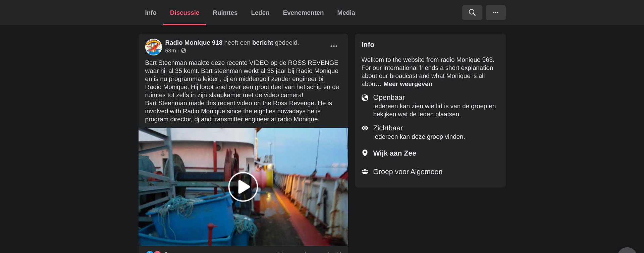The width and height of the screenshot is (644, 253).
Task: Click the Zichtbaar eye icon
Action: (x=365, y=128)
